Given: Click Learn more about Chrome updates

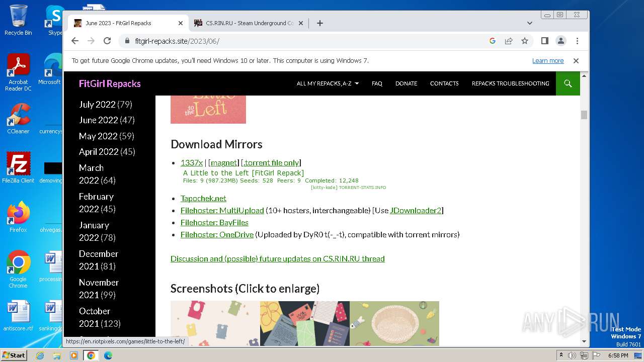Looking at the screenshot, I should click(x=548, y=60).
